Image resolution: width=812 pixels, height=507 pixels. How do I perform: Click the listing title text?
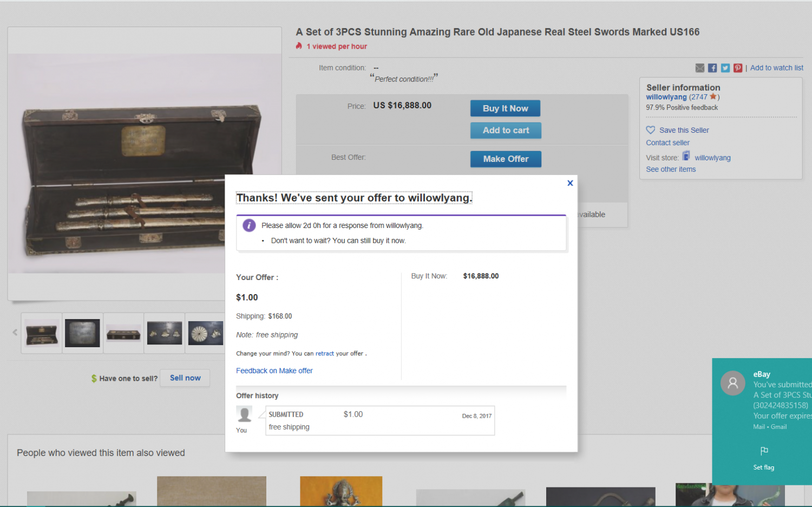(497, 32)
